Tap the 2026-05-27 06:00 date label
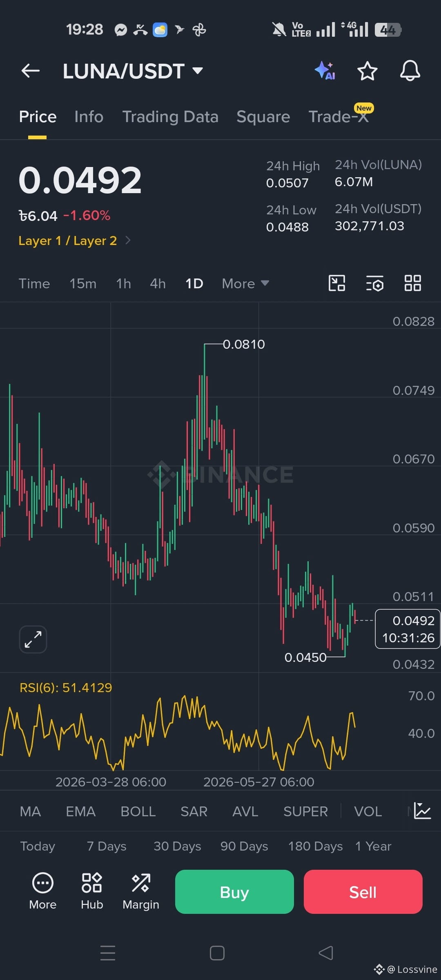 click(x=259, y=782)
